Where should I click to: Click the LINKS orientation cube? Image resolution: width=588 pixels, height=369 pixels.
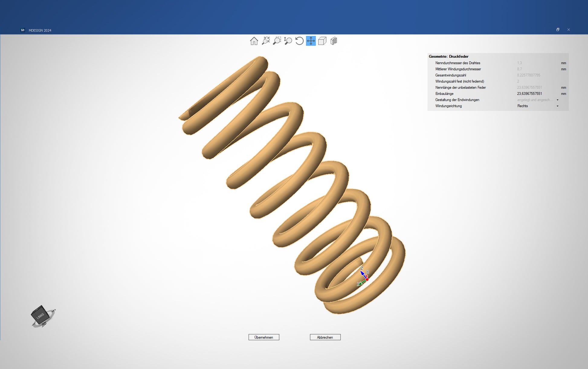tap(40, 316)
